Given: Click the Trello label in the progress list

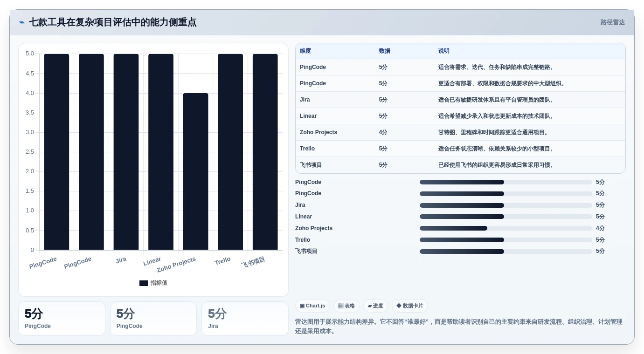Looking at the screenshot, I should (x=303, y=240).
